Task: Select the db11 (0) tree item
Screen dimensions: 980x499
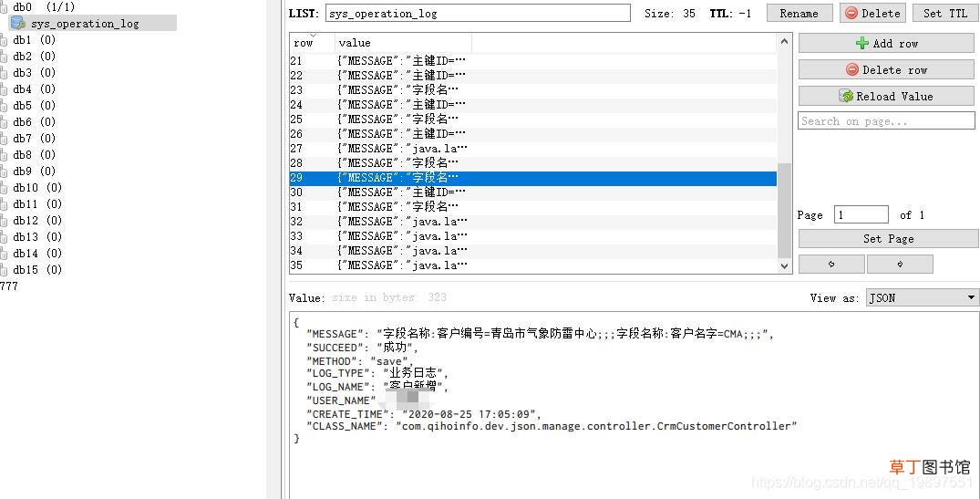Action: pyautogui.click(x=36, y=203)
